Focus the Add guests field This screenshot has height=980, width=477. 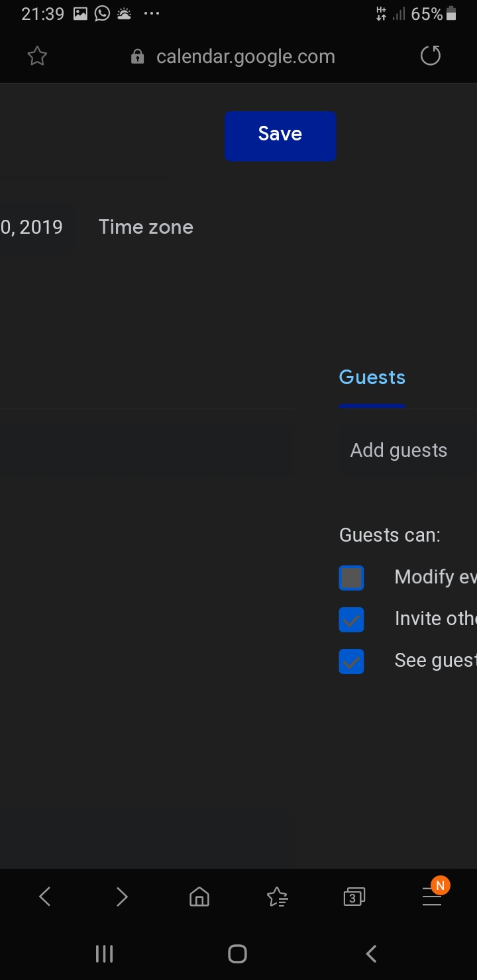[x=405, y=451]
